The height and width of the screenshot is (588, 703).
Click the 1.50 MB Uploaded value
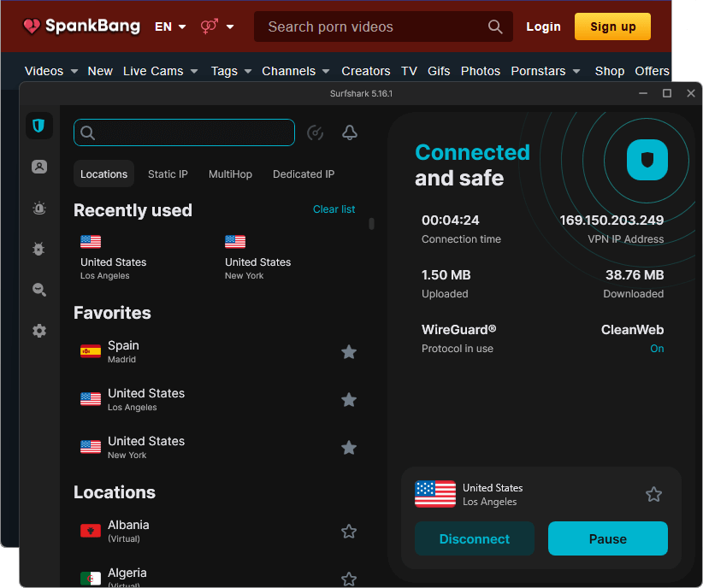(446, 274)
